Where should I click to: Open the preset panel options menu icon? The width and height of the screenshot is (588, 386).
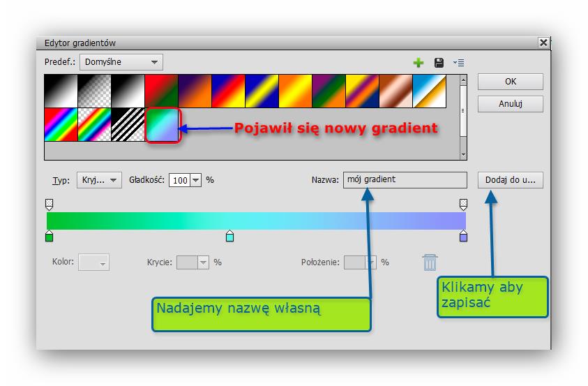459,63
